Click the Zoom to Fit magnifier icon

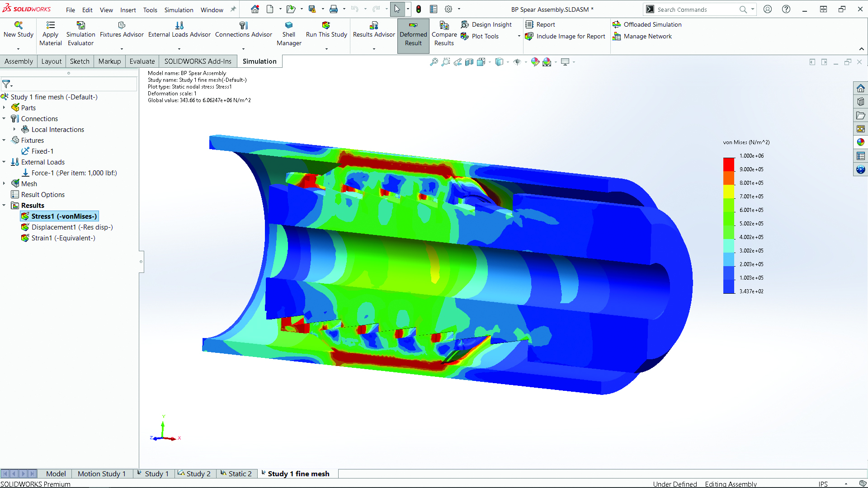click(434, 62)
